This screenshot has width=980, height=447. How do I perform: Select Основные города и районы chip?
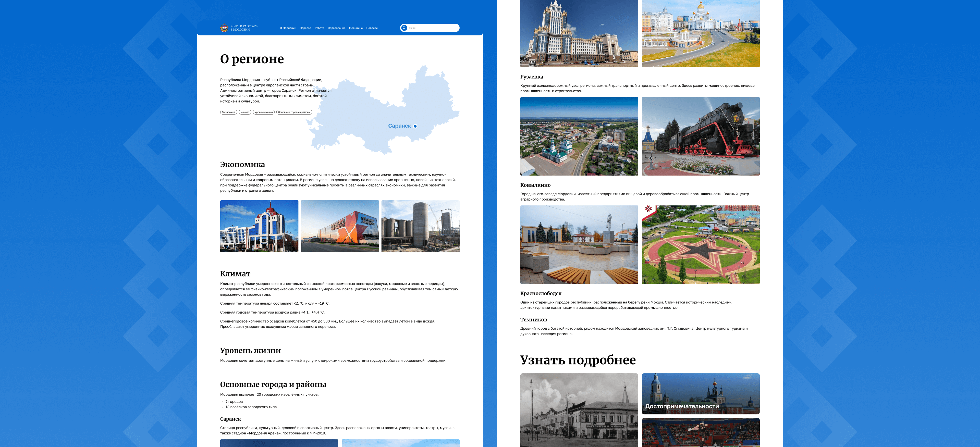[294, 112]
